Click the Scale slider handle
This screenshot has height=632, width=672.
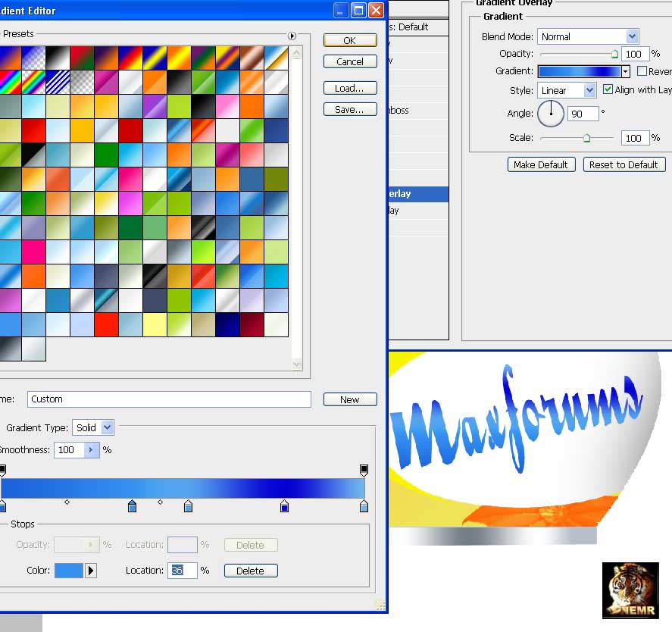pyautogui.click(x=586, y=138)
